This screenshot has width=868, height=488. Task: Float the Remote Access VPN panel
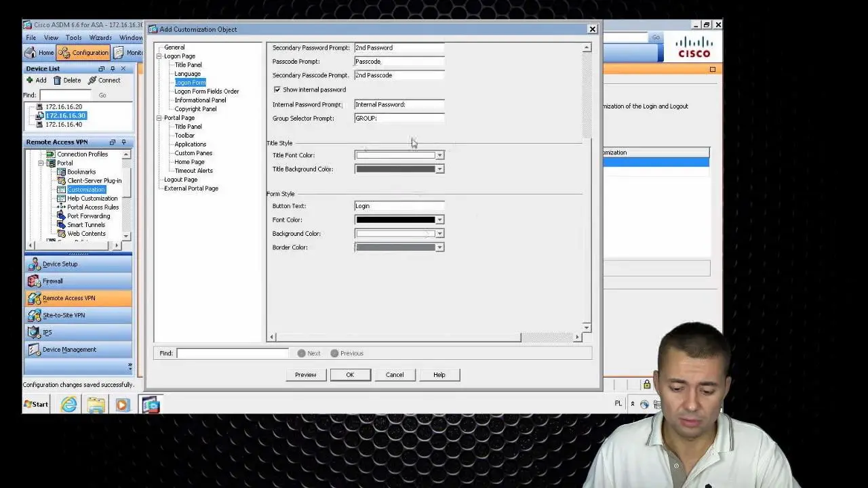coord(113,142)
